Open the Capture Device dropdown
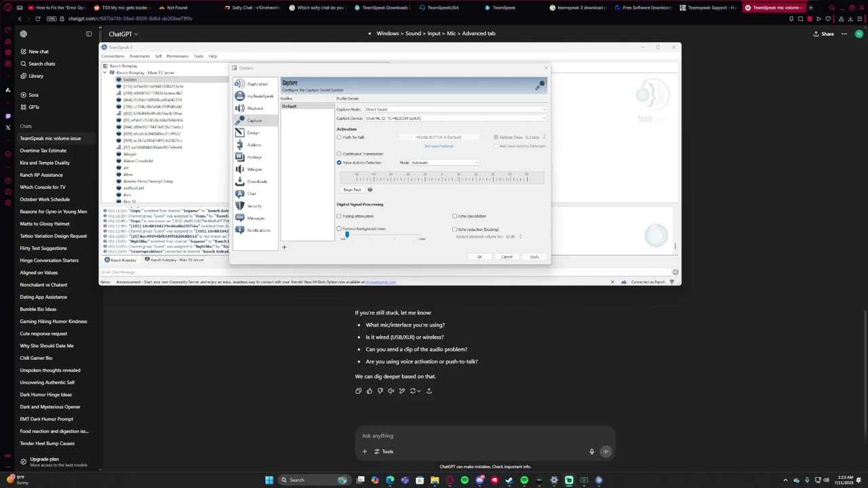 click(x=455, y=119)
